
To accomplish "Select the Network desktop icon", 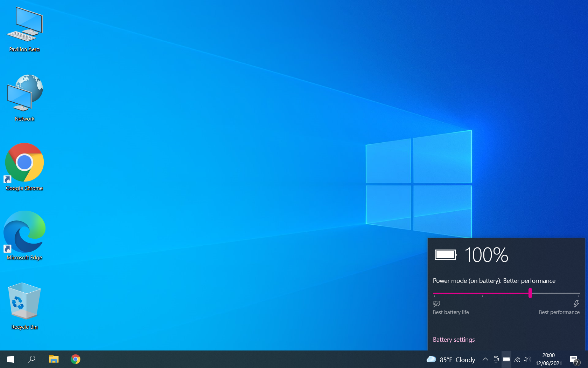I will pyautogui.click(x=24, y=98).
